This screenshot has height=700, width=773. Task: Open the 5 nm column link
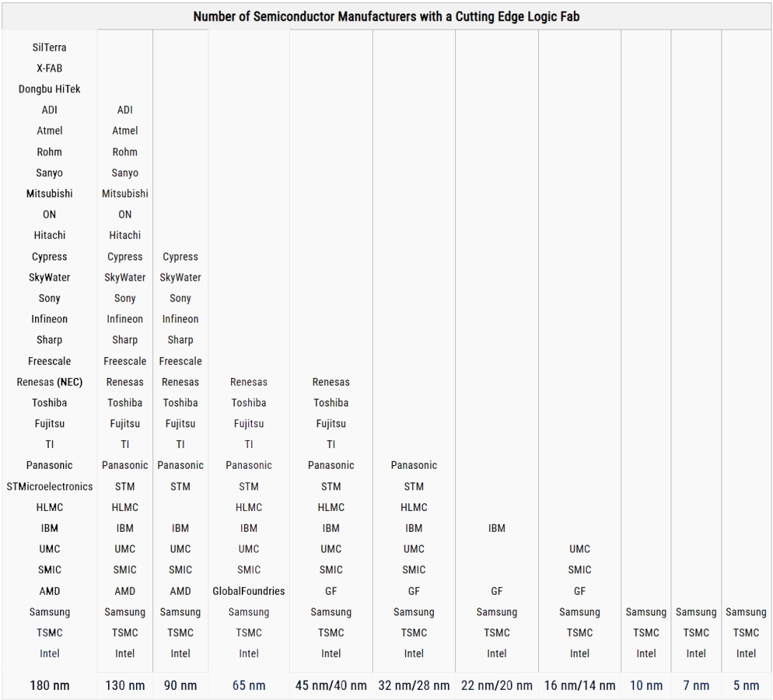746,685
